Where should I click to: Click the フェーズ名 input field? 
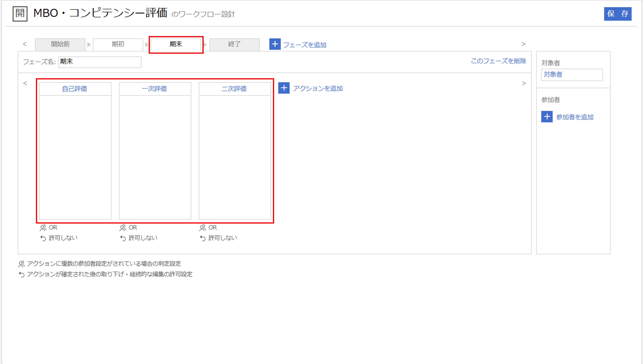pyautogui.click(x=100, y=62)
